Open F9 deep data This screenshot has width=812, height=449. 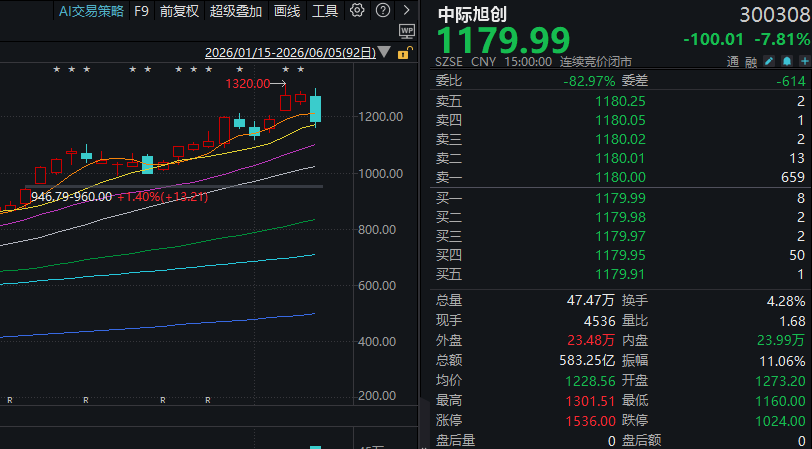pos(141,11)
